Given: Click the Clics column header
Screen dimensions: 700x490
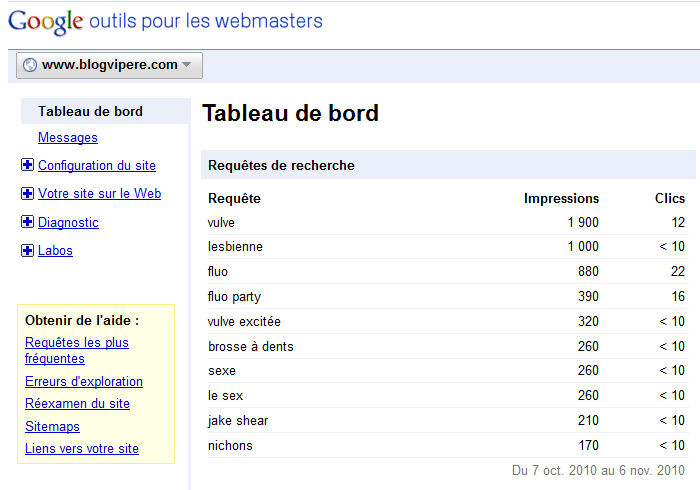Looking at the screenshot, I should tap(670, 198).
